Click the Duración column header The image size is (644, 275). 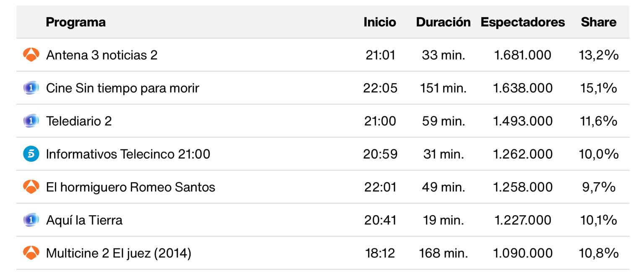pos(443,22)
